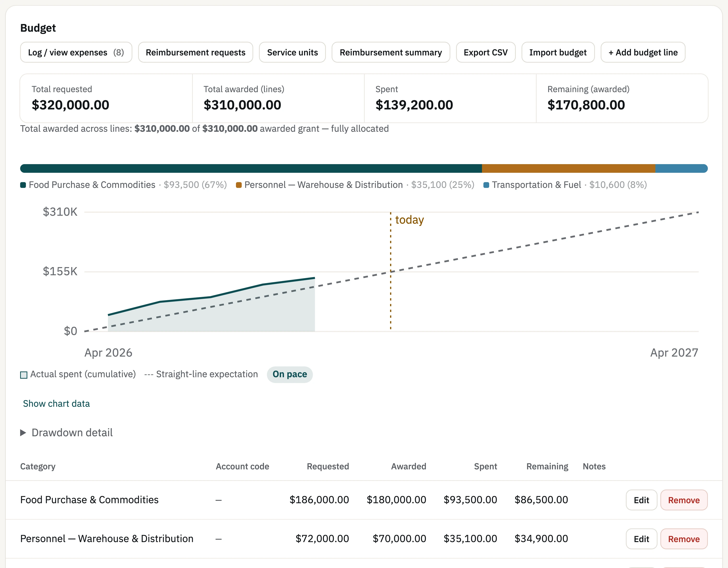The width and height of the screenshot is (728, 568).
Task: Click Export CSV button
Action: [486, 52]
